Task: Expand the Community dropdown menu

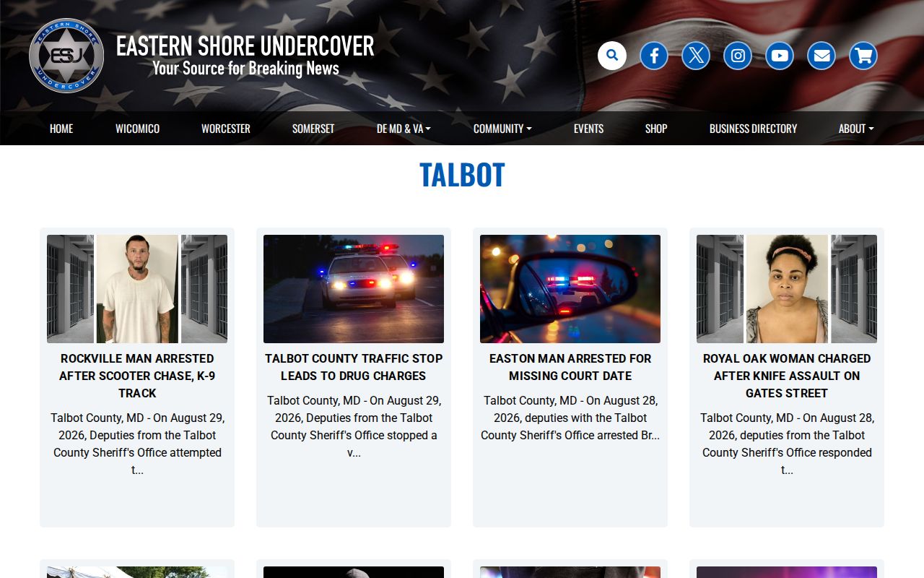Action: (502, 129)
